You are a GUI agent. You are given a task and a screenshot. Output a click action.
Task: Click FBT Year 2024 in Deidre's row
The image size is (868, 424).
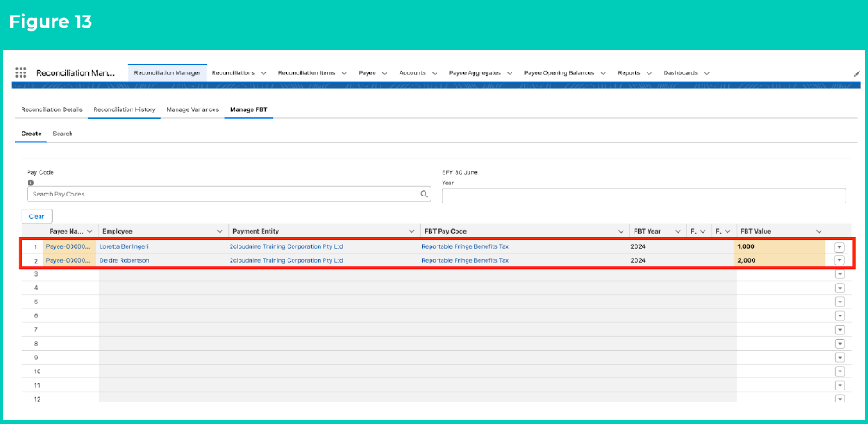(x=638, y=260)
